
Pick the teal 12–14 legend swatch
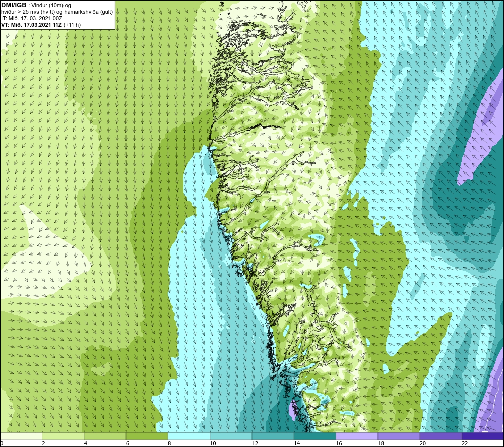tap(273, 436)
